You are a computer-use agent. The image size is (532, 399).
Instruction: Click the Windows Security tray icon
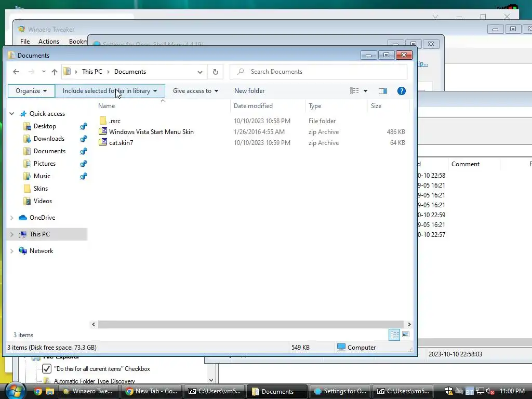(x=448, y=391)
